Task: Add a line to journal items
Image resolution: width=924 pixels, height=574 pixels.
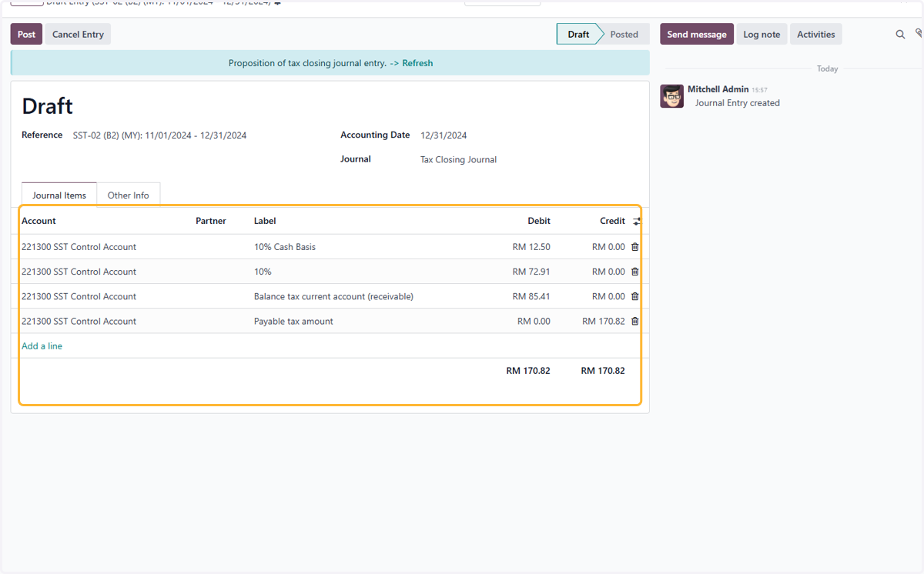Action: pyautogui.click(x=42, y=346)
